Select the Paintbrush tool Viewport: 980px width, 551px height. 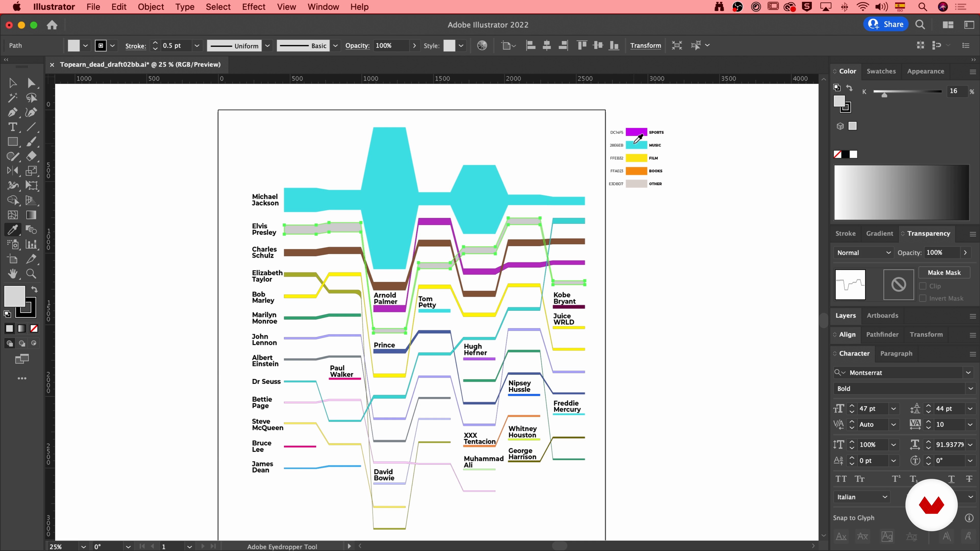tap(32, 142)
